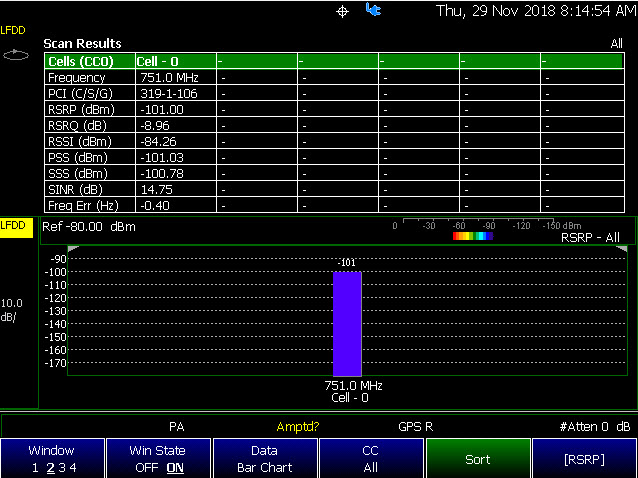Click the GPS crosshair status icon
638x478 pixels.
[343, 11]
